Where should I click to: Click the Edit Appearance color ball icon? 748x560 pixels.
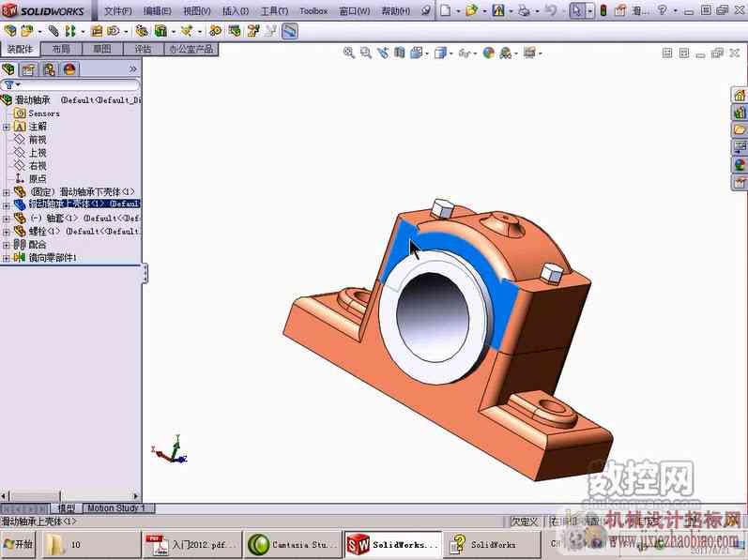488,53
